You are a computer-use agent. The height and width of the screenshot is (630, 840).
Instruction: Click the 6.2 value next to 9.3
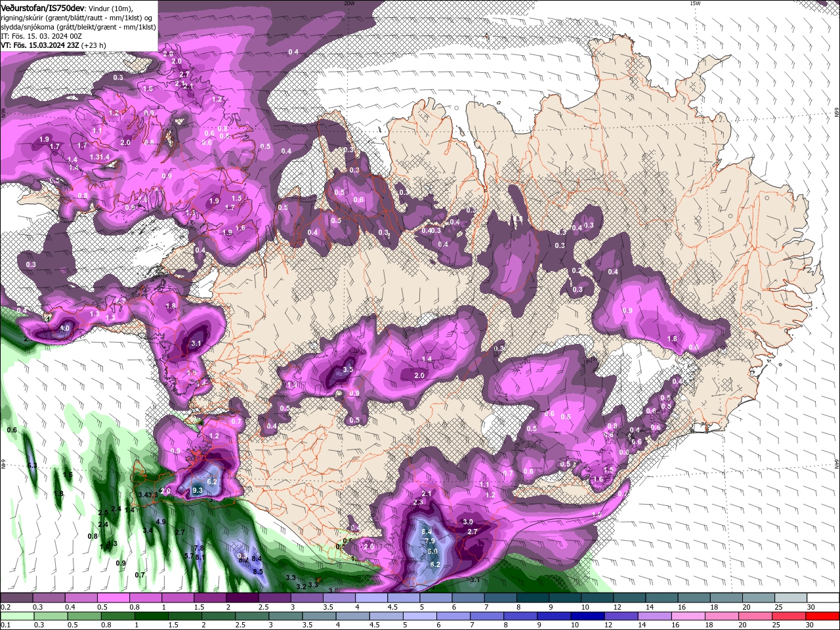(212, 482)
